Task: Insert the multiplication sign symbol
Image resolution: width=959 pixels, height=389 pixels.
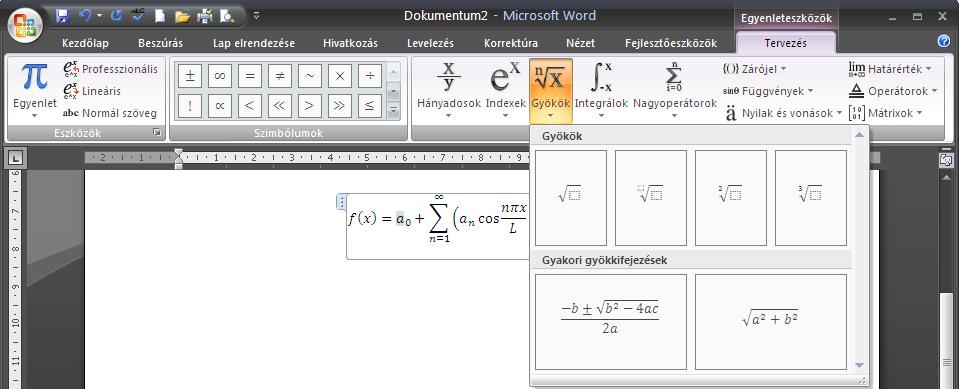Action: point(340,76)
